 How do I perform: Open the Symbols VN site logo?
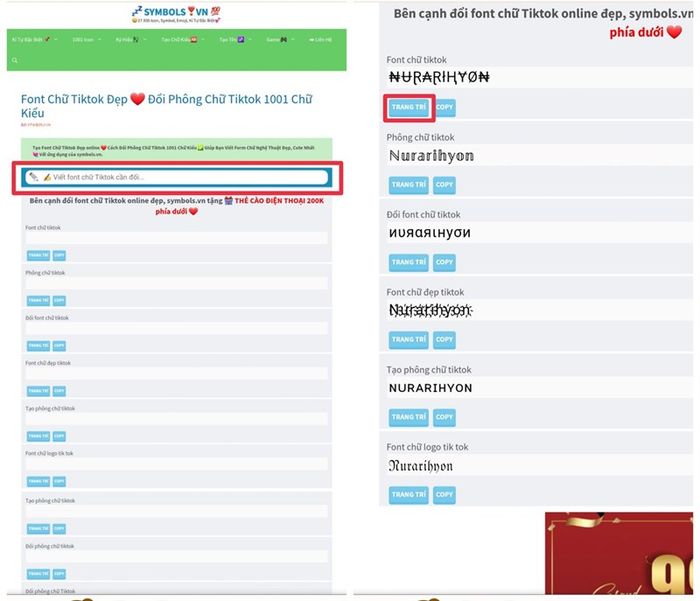[176, 14]
